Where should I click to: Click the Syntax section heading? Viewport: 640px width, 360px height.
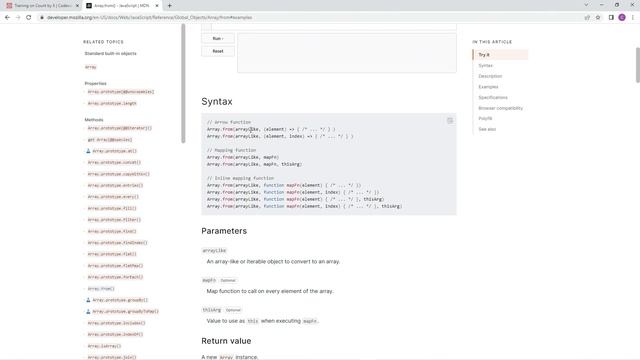pos(217,102)
